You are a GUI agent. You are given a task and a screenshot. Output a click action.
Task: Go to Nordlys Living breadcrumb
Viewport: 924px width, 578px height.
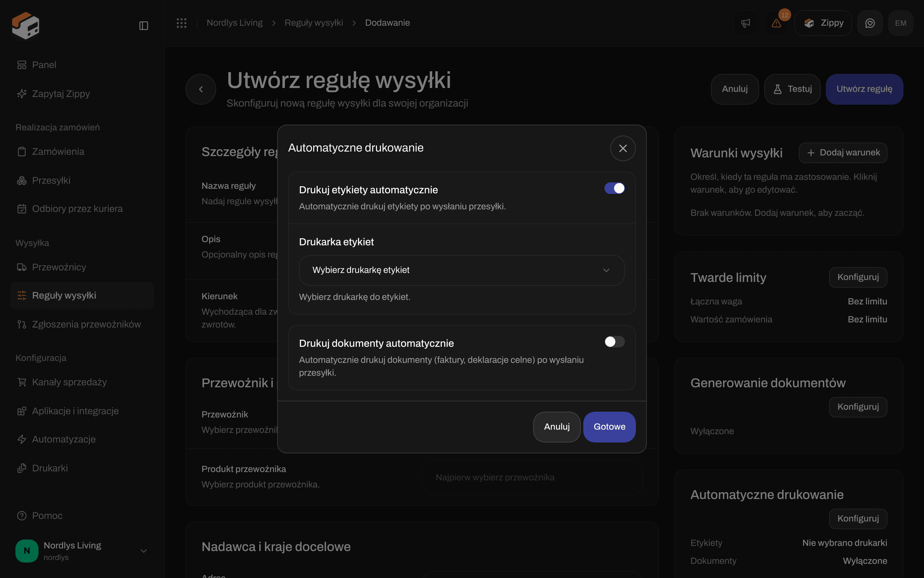235,23
